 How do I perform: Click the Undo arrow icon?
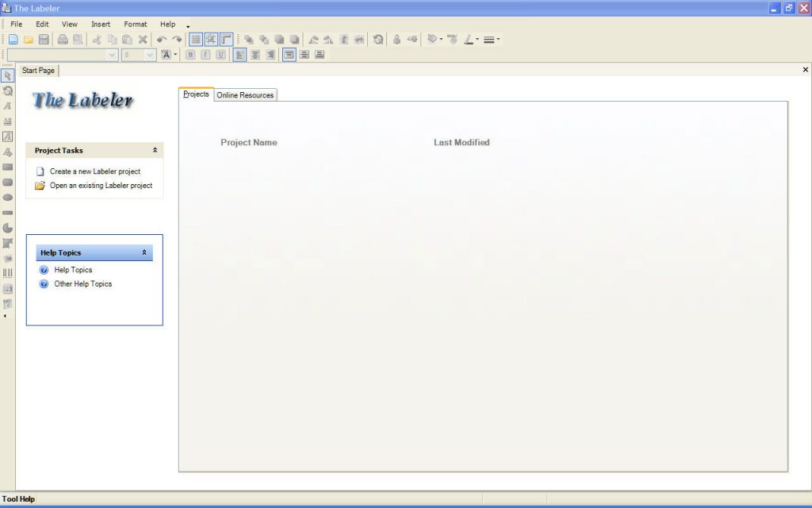pyautogui.click(x=162, y=40)
